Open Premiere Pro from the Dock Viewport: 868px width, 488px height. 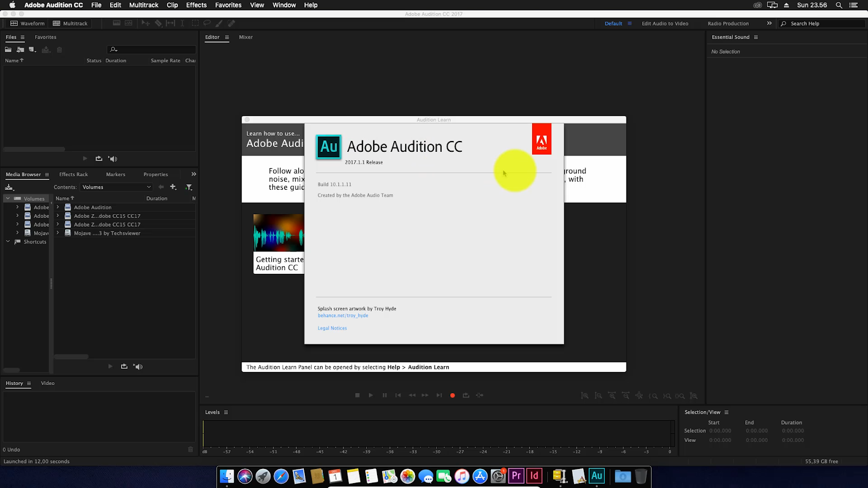[x=516, y=476]
